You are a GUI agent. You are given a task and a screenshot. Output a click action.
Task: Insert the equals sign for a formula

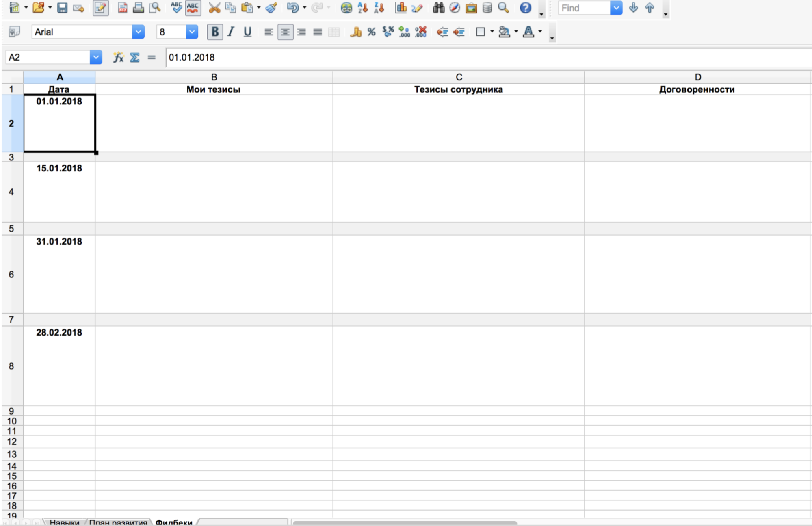click(152, 57)
